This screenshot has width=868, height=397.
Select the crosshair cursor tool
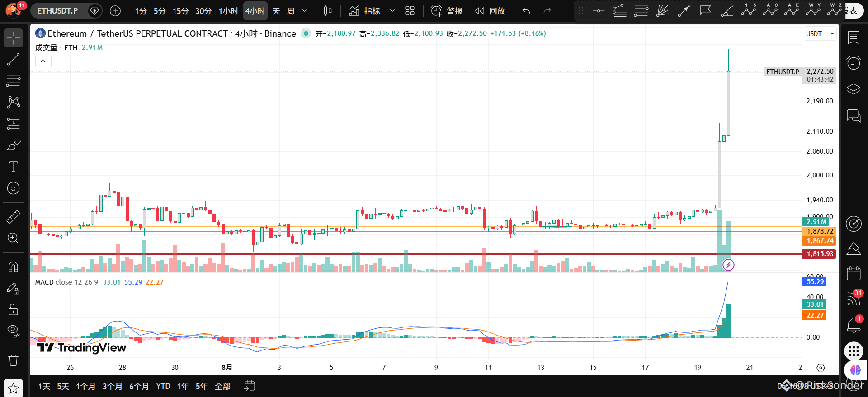(14, 38)
